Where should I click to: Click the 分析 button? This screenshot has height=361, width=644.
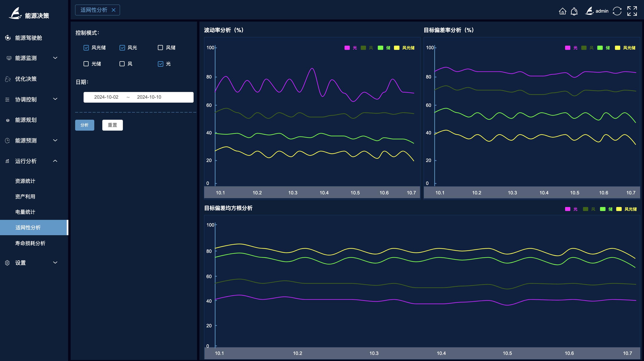[85, 125]
